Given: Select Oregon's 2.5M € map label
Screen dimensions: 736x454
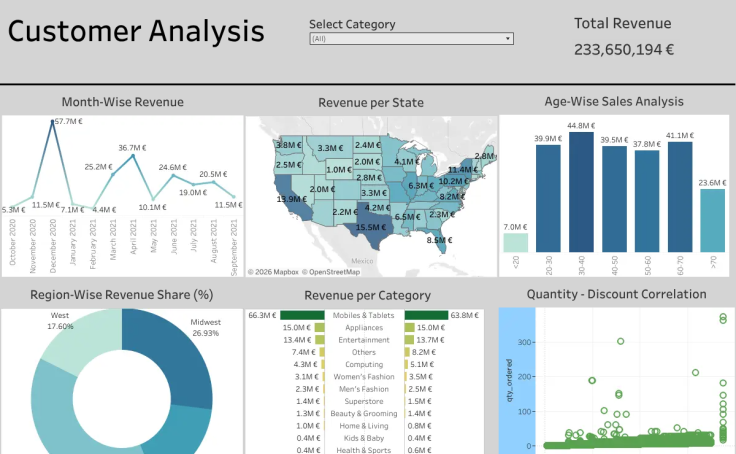Looking at the screenshot, I should (x=289, y=165).
